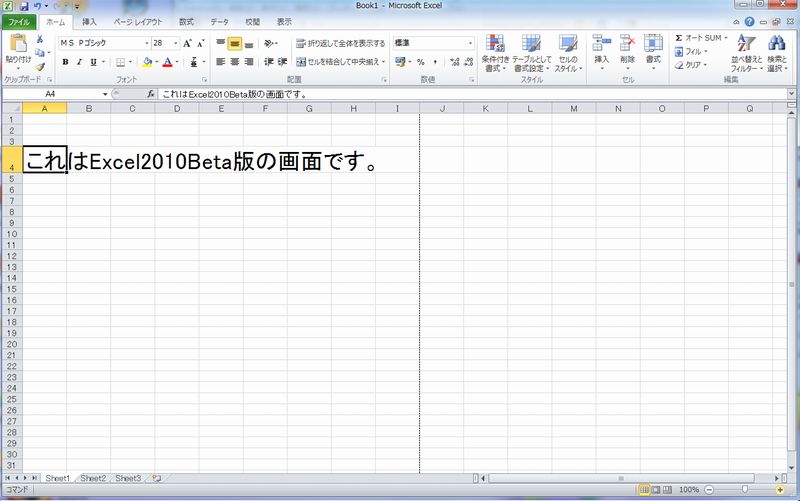Image resolution: width=800 pixels, height=501 pixels.
Task: Switch to the データ (Data) tab
Action: click(x=219, y=22)
